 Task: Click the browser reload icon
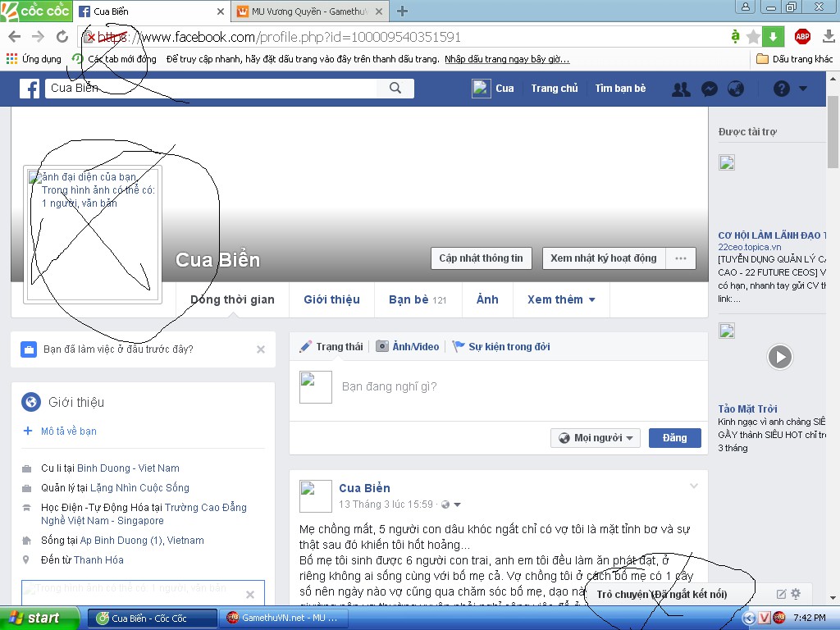(62, 37)
